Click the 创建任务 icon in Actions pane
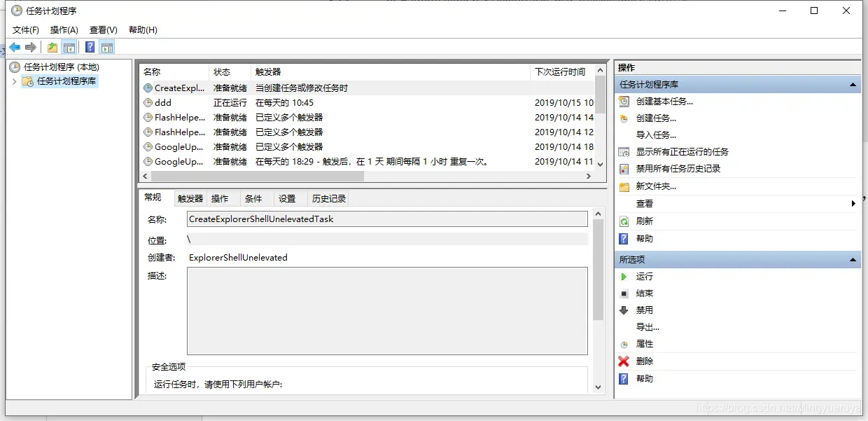 click(x=624, y=118)
